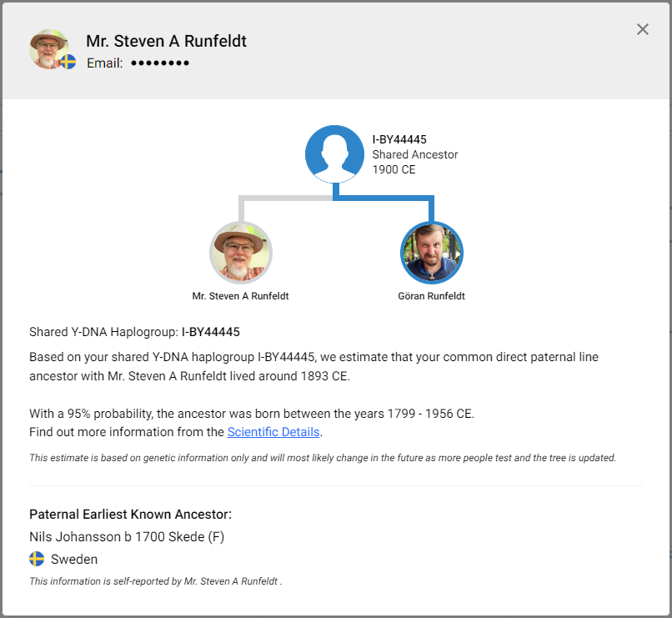
Task: Close the match details dialog
Action: pos(643,29)
